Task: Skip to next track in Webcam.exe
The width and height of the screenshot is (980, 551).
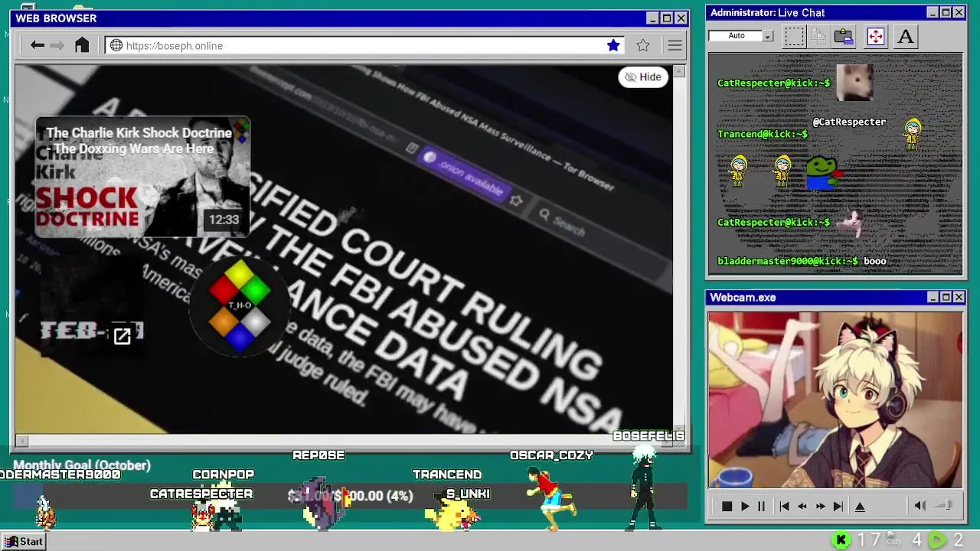Action: [x=838, y=506]
